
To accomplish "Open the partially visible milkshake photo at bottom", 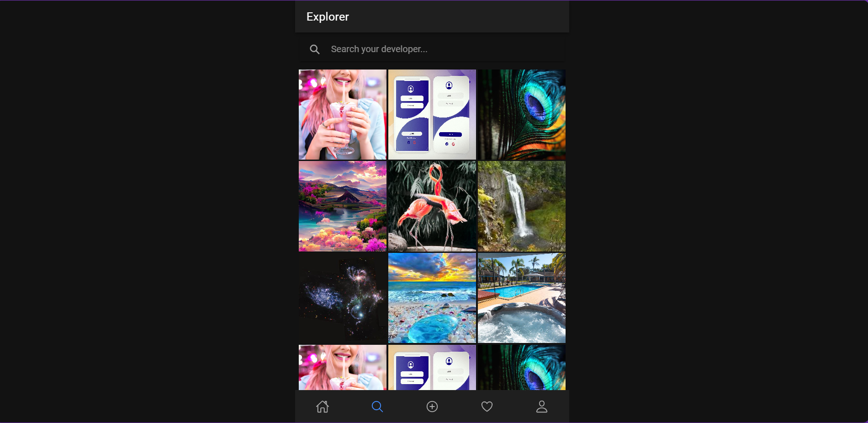I will tap(343, 367).
